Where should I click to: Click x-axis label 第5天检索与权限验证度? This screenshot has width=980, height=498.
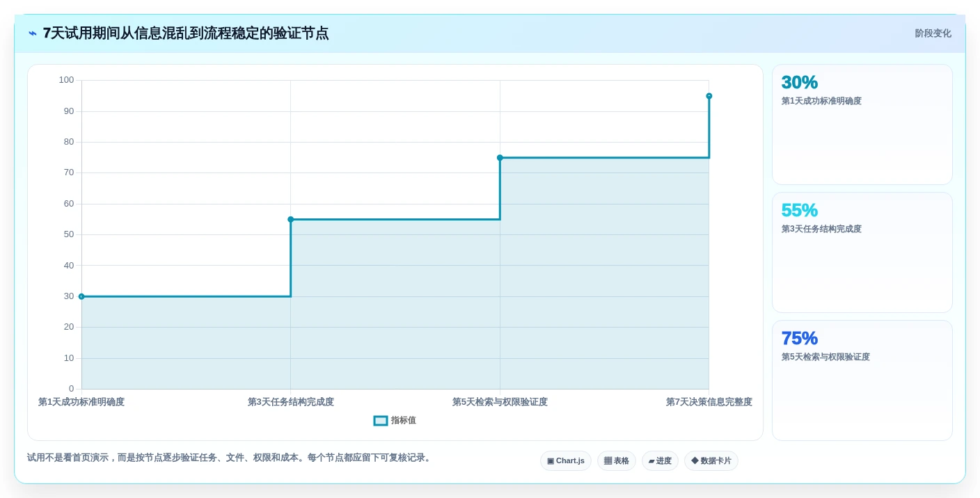click(x=500, y=402)
